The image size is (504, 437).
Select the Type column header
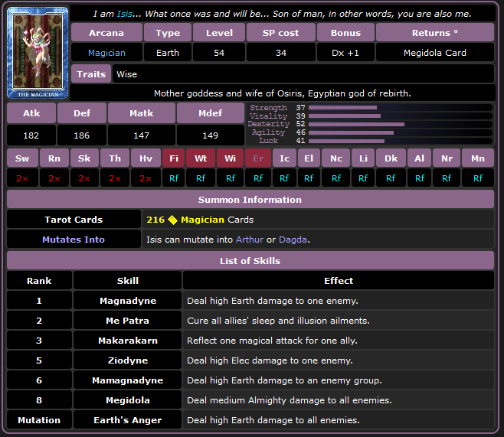click(168, 32)
